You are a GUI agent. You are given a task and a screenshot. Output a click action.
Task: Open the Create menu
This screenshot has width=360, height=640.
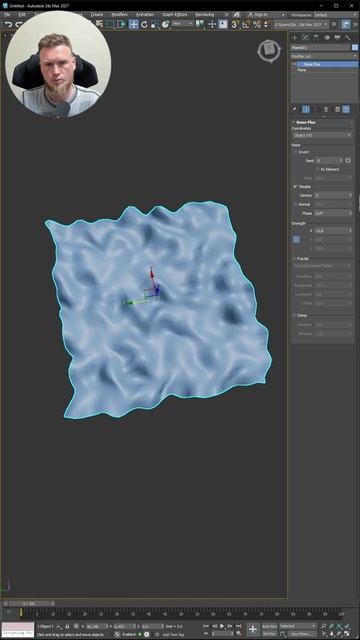(x=97, y=15)
